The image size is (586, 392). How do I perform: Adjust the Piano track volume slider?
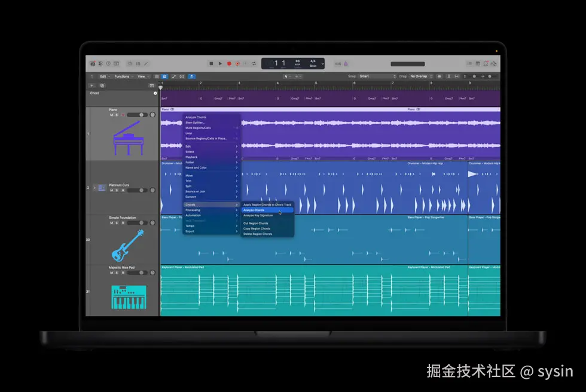pos(137,115)
